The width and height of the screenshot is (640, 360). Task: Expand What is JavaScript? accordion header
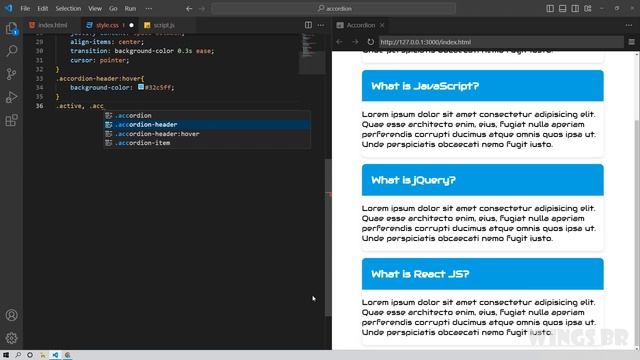point(482,86)
